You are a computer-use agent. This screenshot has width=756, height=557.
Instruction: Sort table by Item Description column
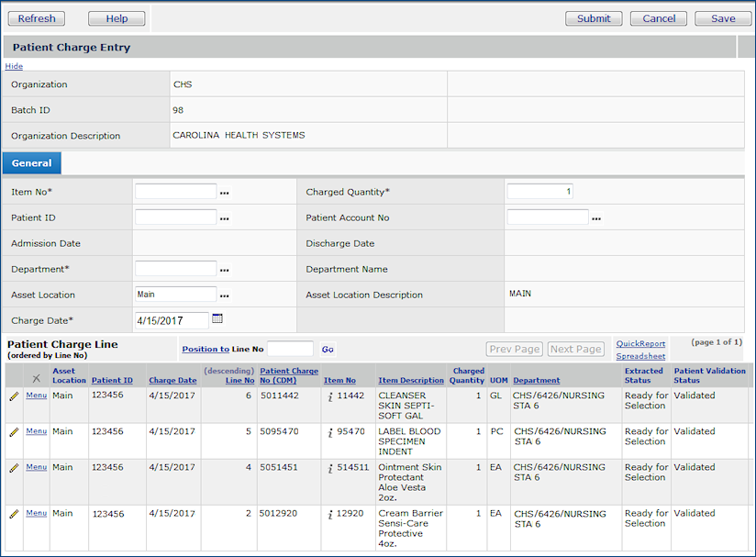[410, 381]
